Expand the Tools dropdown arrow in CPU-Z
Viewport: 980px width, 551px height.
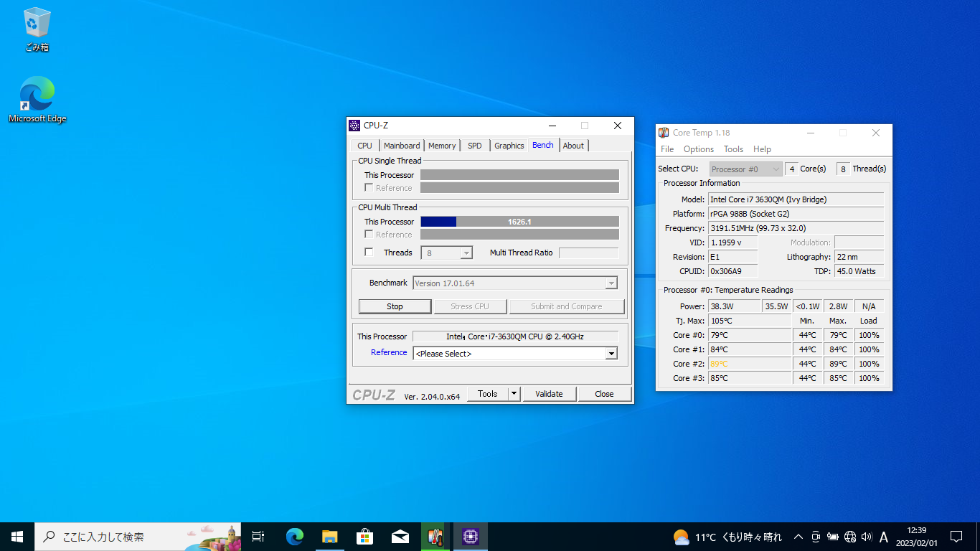pos(514,394)
